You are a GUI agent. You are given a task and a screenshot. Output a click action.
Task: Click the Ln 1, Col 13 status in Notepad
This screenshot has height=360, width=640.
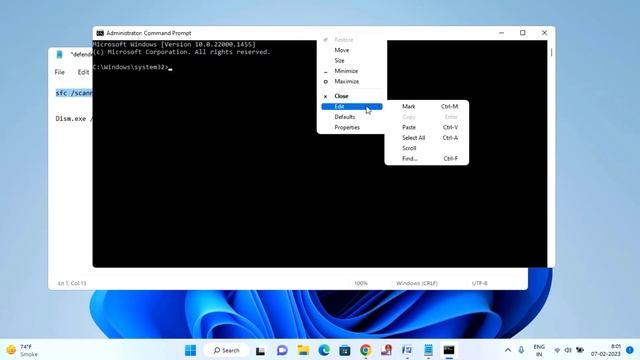(x=72, y=283)
